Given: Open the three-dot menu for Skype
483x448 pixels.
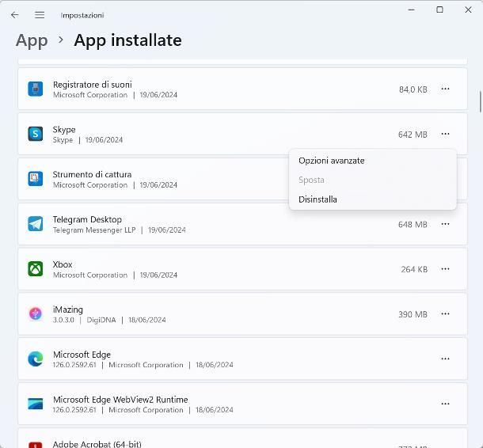Looking at the screenshot, I should coord(445,134).
